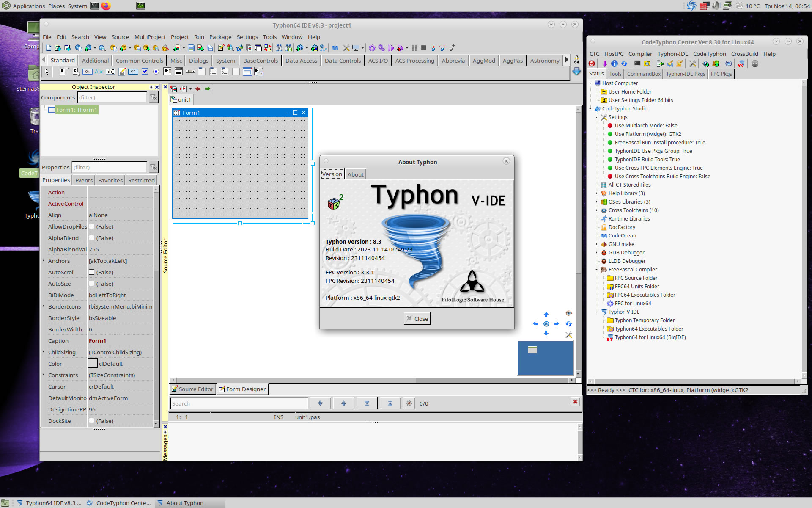This screenshot has height=508, width=812.
Task: Click the gray STOP icon in CodeTyphon Center
Action: point(755,63)
